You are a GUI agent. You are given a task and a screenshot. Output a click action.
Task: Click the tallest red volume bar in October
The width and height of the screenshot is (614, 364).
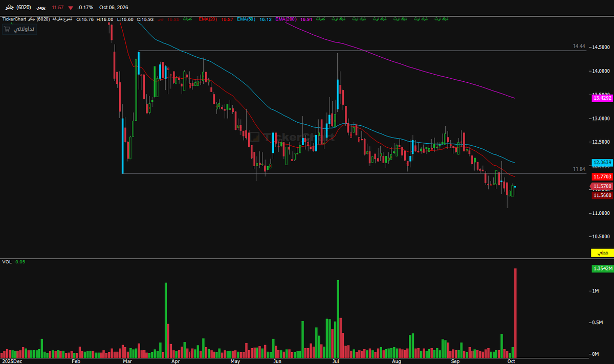[x=515, y=313]
